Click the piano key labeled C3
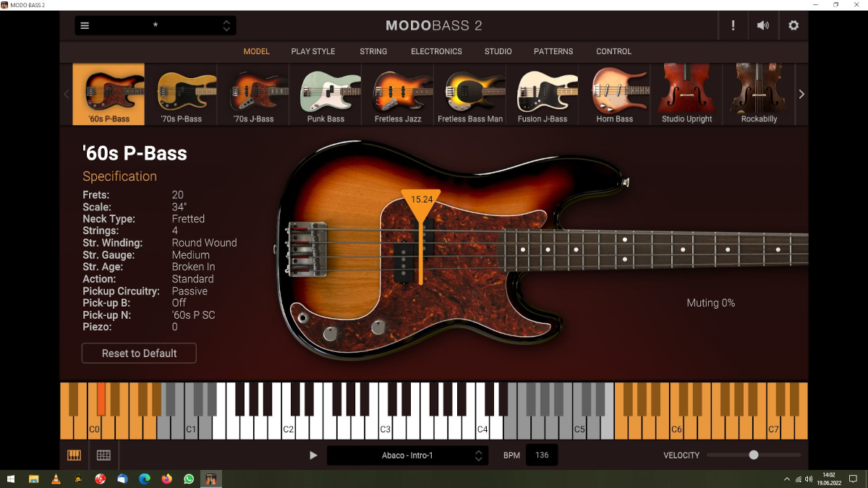 point(385,429)
